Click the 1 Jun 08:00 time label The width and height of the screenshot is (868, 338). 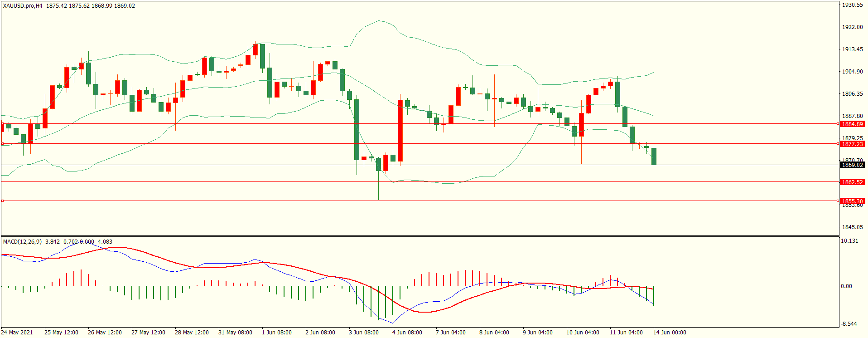(277, 333)
